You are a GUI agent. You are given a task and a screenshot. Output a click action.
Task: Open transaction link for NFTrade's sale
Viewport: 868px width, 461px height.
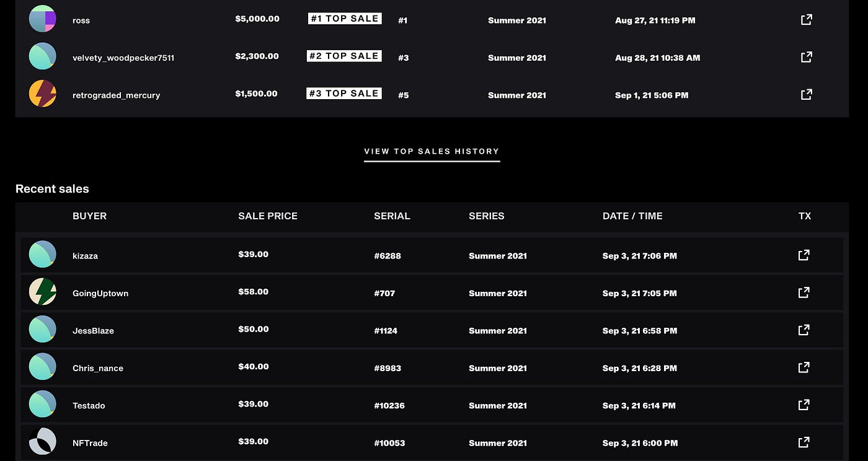click(x=804, y=442)
